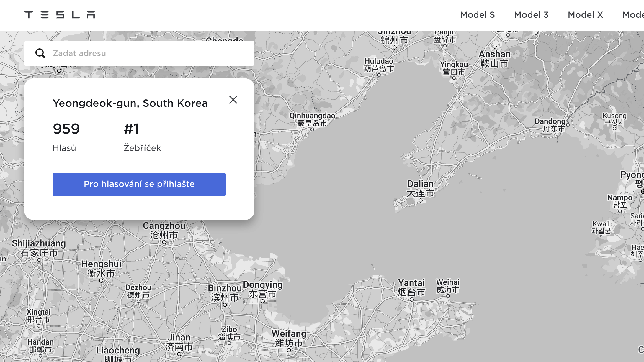Open the Žebříček leaderboard link
644x362 pixels.
(x=142, y=148)
